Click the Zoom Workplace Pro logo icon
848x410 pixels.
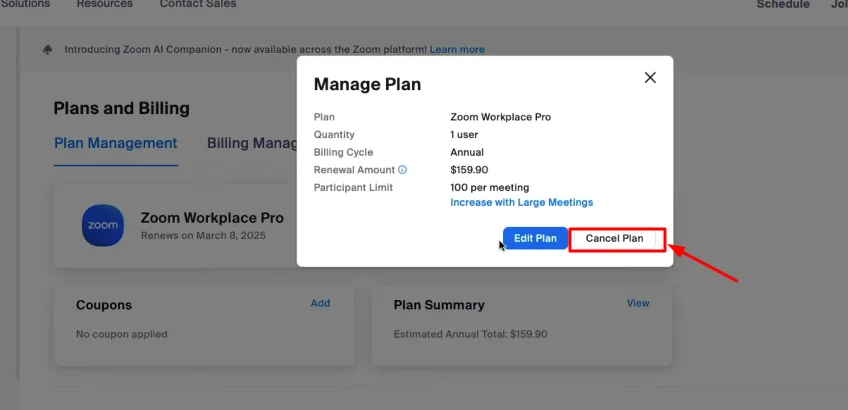[103, 225]
